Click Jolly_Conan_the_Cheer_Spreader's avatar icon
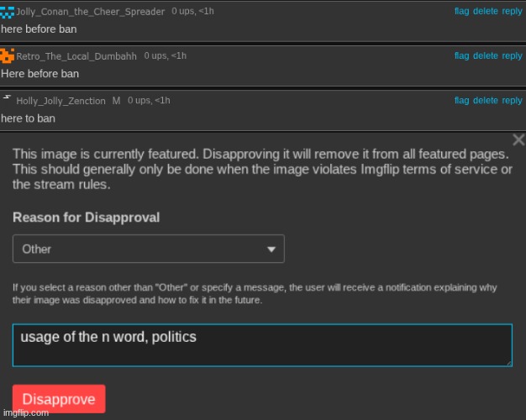The width and height of the screenshot is (526, 420). click(x=8, y=12)
